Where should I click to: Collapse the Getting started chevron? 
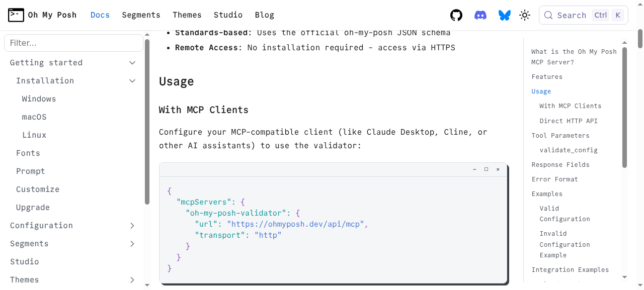pos(132,63)
